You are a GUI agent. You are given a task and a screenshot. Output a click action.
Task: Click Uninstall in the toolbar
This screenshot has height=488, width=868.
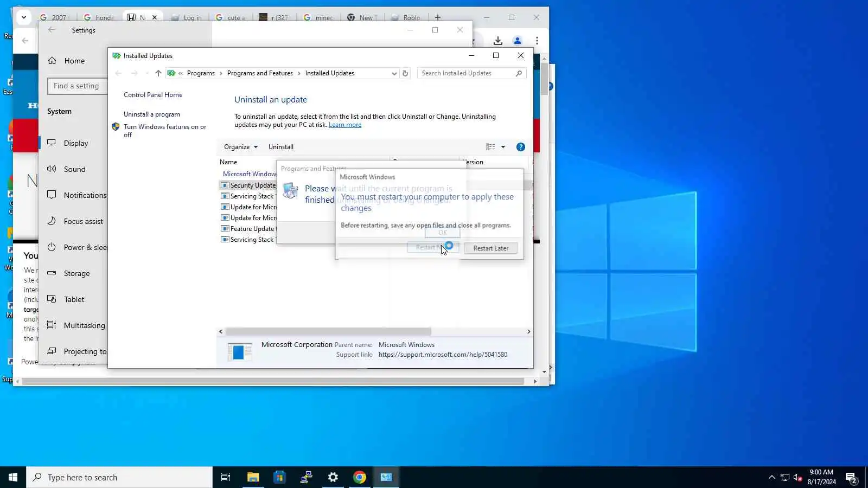[281, 147]
